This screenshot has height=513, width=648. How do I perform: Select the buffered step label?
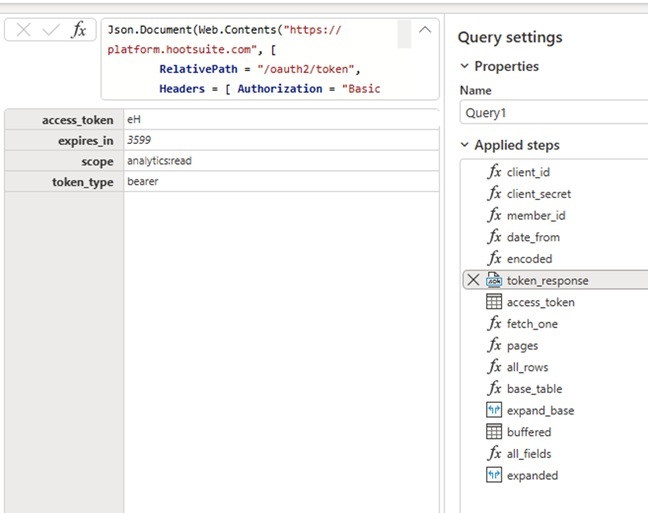[x=529, y=432]
